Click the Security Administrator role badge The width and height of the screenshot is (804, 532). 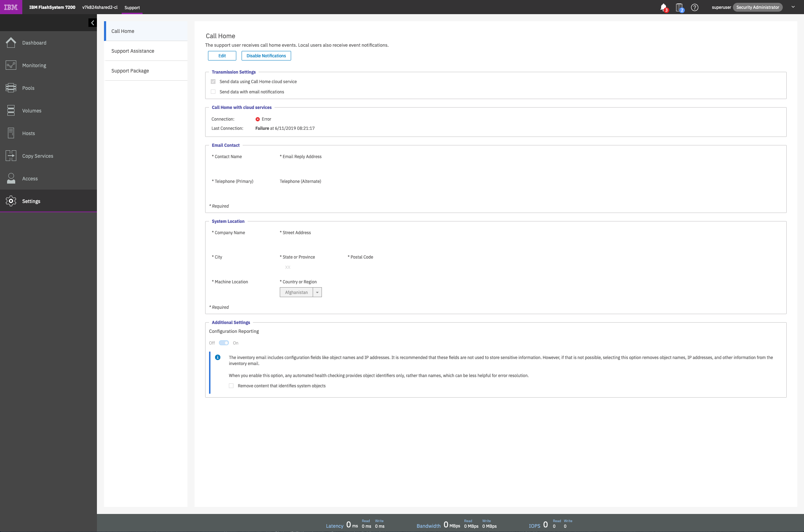(x=758, y=7)
